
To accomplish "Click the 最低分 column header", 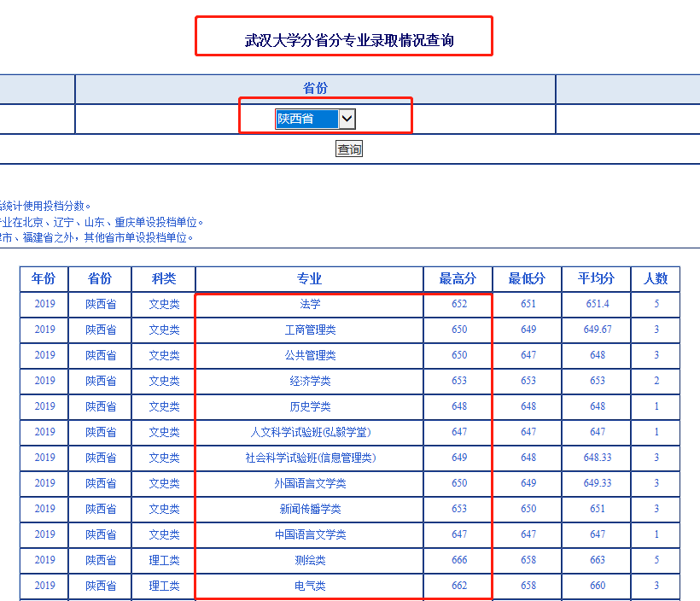I will click(528, 278).
